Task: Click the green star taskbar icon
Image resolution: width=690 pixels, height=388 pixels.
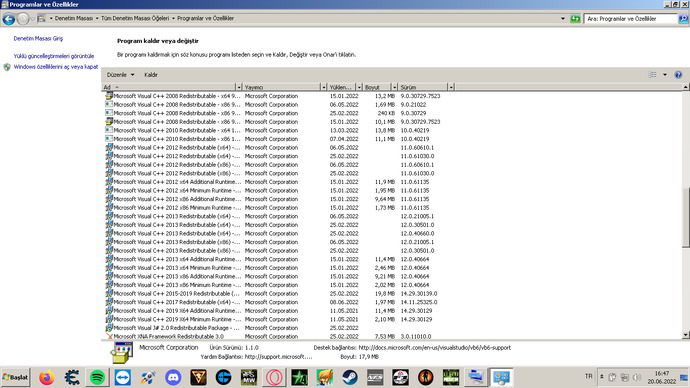Action: 299,377
